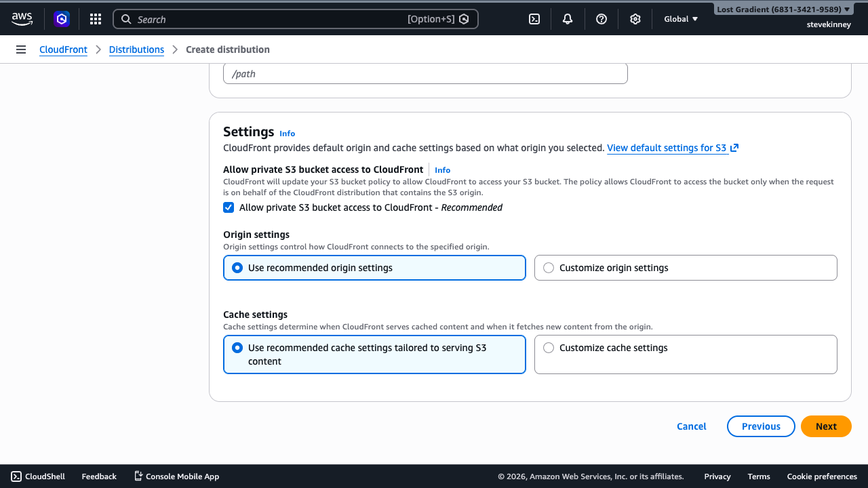The image size is (868, 488).
Task: Open the AWS home logo
Action: click(22, 19)
